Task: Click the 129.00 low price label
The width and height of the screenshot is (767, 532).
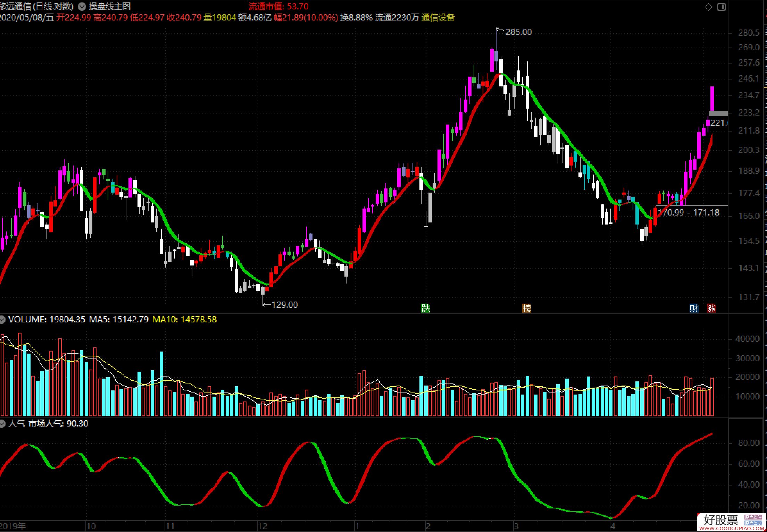Action: pyautogui.click(x=285, y=305)
